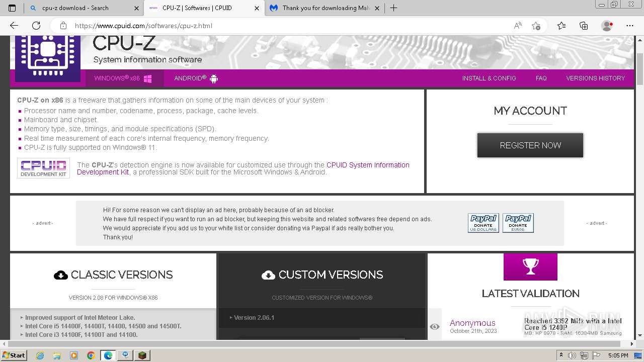
Task: Open the INSTALL & CONFIG page
Action: click(x=489, y=78)
